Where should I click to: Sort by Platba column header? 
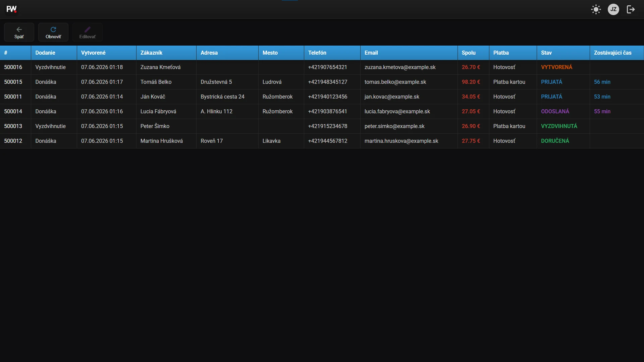pyautogui.click(x=513, y=53)
